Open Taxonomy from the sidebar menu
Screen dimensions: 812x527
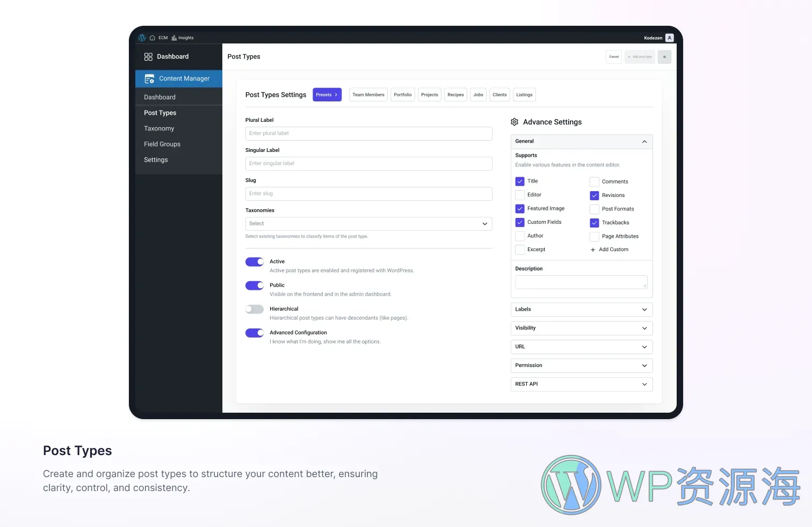(x=159, y=128)
